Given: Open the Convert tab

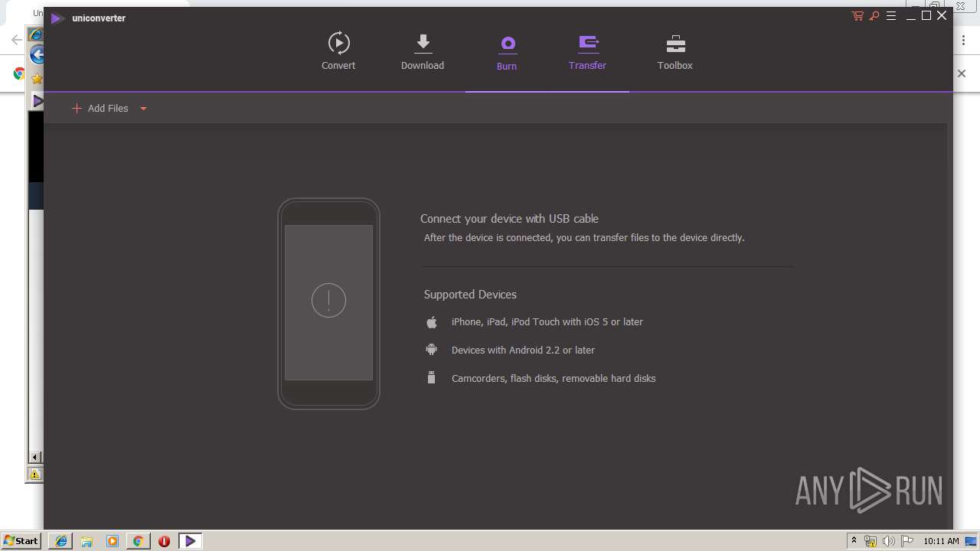Looking at the screenshot, I should [338, 51].
